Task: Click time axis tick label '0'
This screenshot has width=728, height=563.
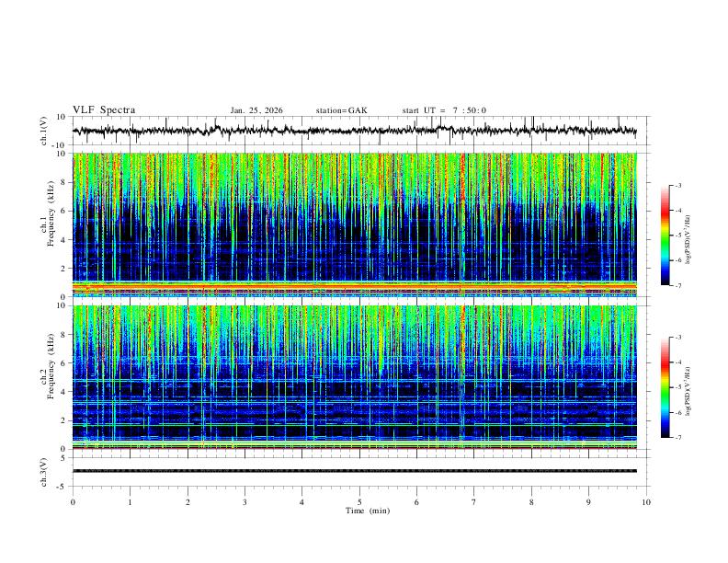Action: [73, 502]
